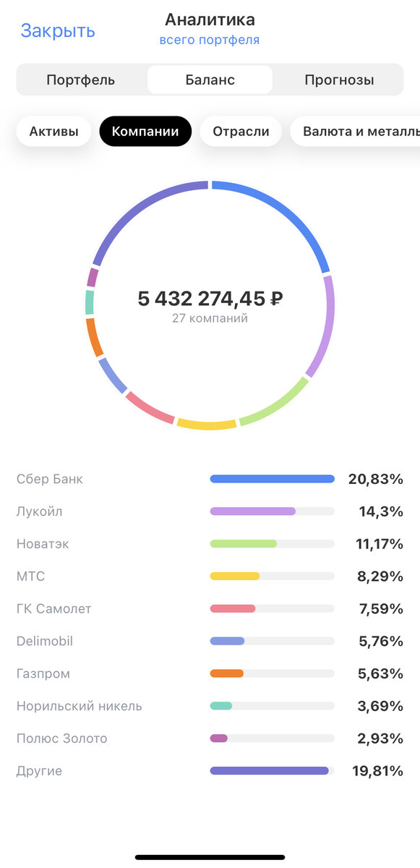Image resolution: width=420 pixels, height=868 pixels.
Task: Tap Закрыть to exit analytics
Action: (x=56, y=30)
